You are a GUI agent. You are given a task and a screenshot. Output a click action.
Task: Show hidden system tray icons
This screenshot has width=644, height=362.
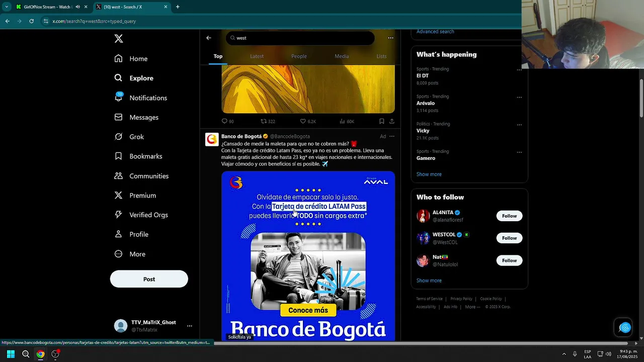point(563,354)
